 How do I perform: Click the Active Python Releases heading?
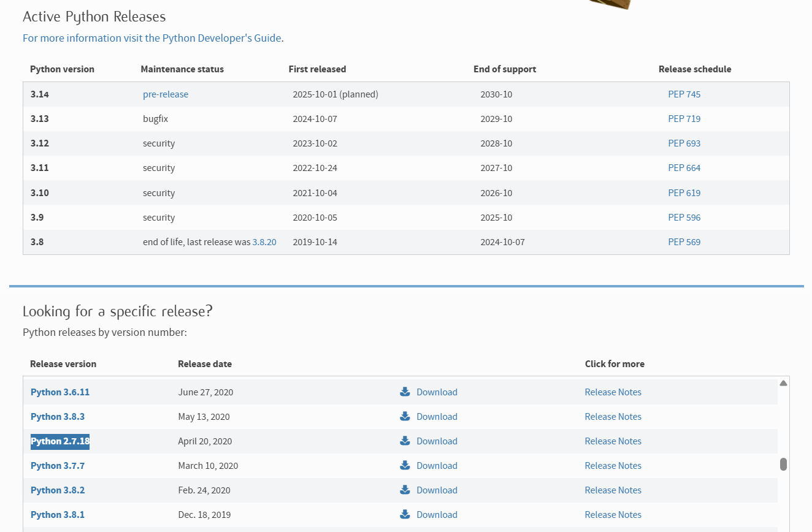click(x=94, y=17)
